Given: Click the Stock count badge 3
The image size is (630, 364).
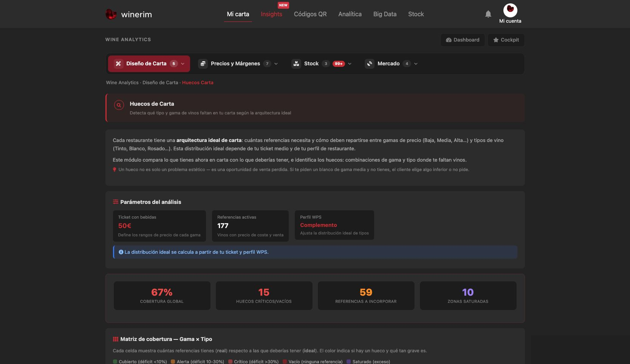Looking at the screenshot, I should [x=326, y=64].
